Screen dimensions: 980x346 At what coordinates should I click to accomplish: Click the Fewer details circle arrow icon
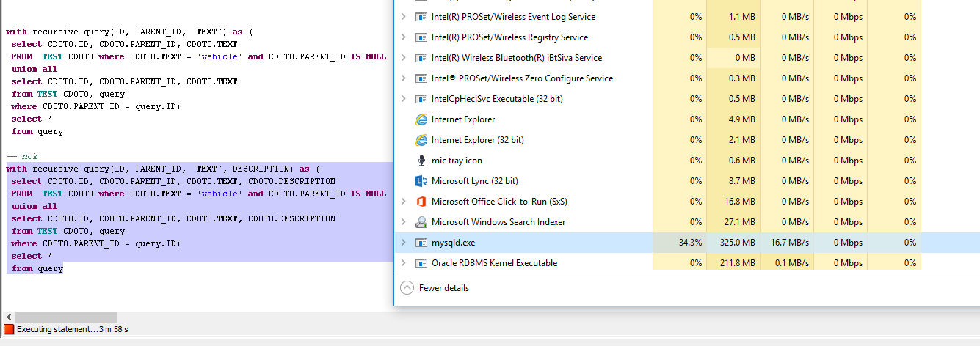pyautogui.click(x=407, y=288)
